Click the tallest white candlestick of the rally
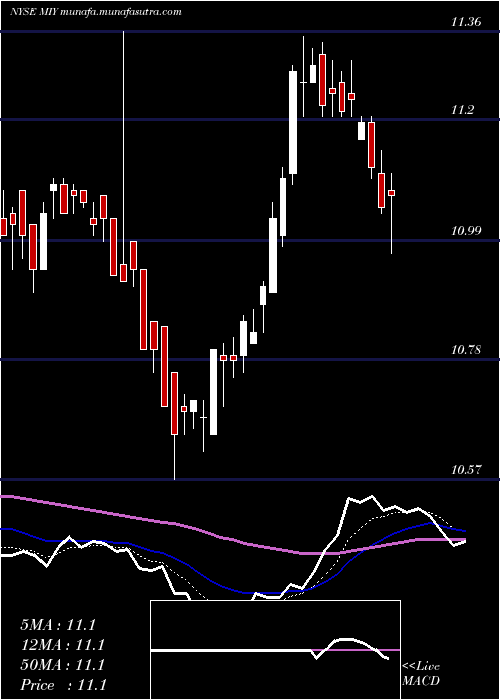Image resolution: width=500 pixels, height=700 pixels. pyautogui.click(x=293, y=122)
